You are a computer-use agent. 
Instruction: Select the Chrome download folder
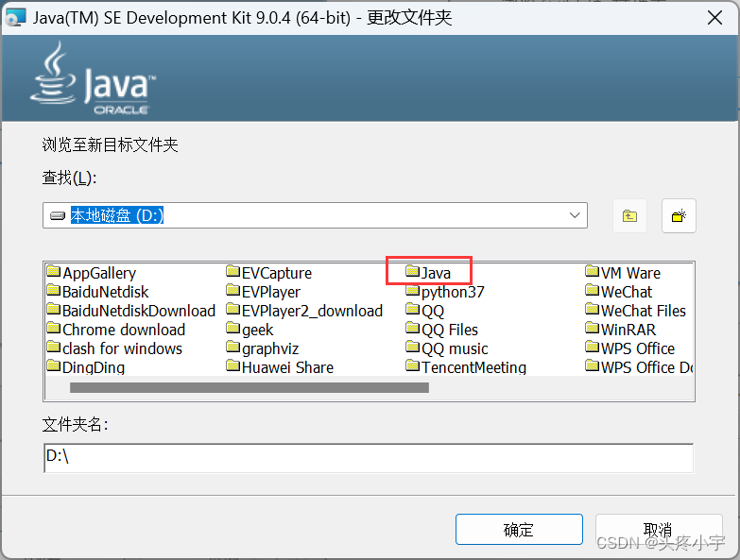tap(116, 330)
